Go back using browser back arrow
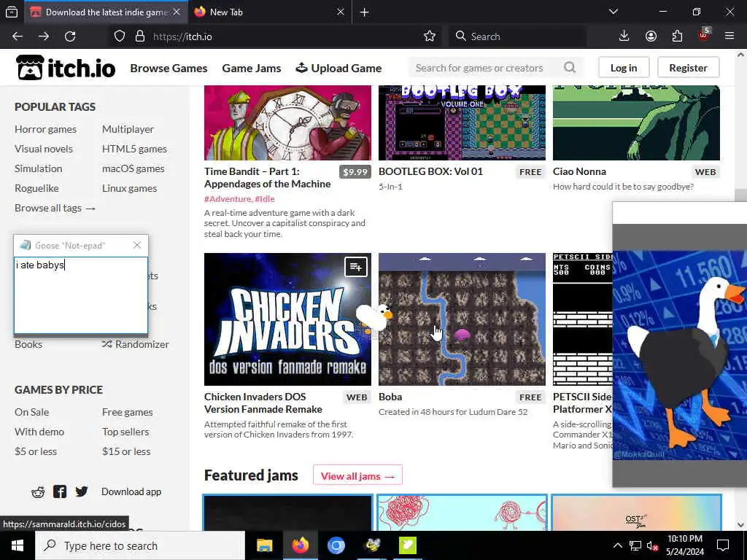The height and width of the screenshot is (560, 747). pos(18,36)
